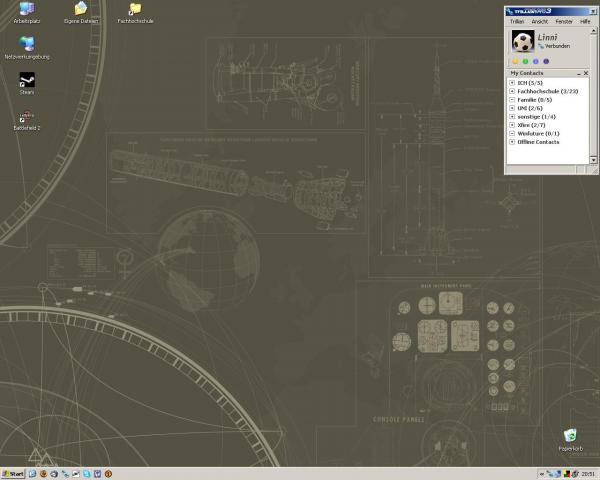Click the Verbunden status text

coord(558,46)
